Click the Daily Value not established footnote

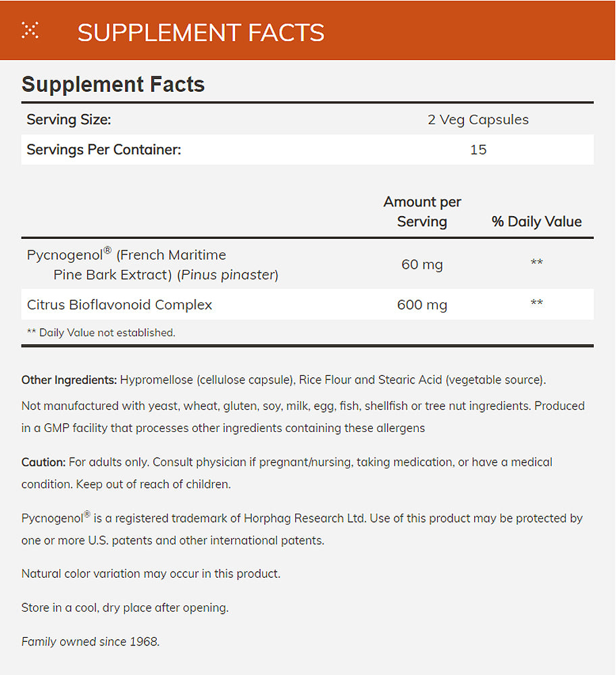(100, 333)
